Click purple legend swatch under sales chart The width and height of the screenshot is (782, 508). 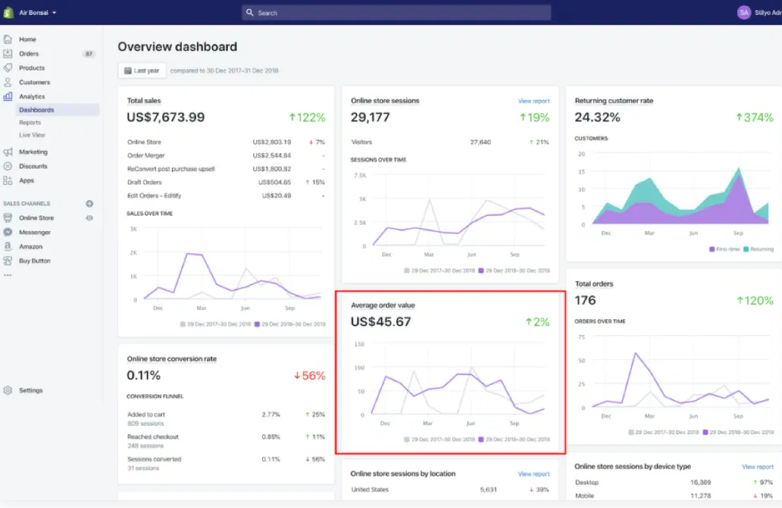(257, 325)
